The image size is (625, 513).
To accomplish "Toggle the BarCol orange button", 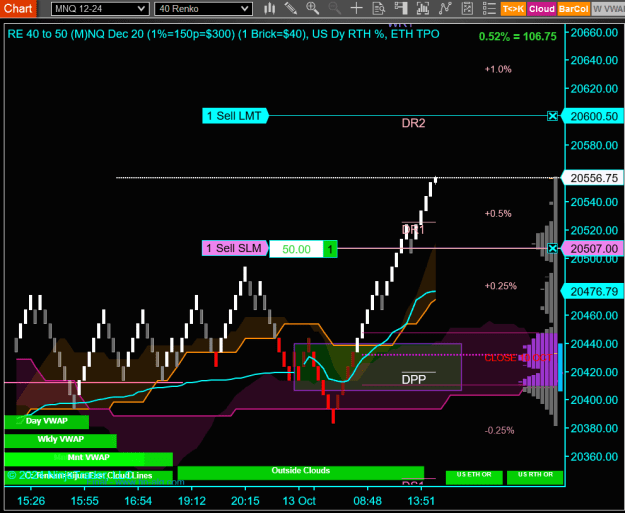I will coord(573,9).
